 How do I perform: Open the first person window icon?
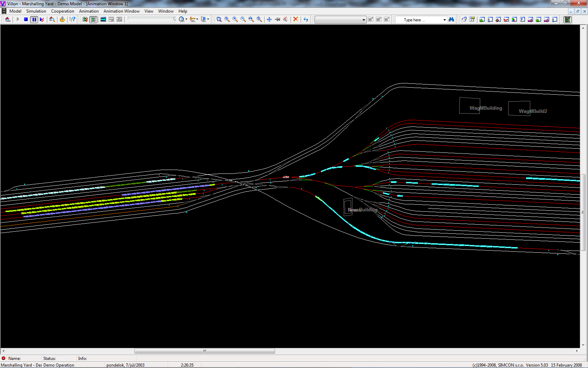[x=490, y=20]
